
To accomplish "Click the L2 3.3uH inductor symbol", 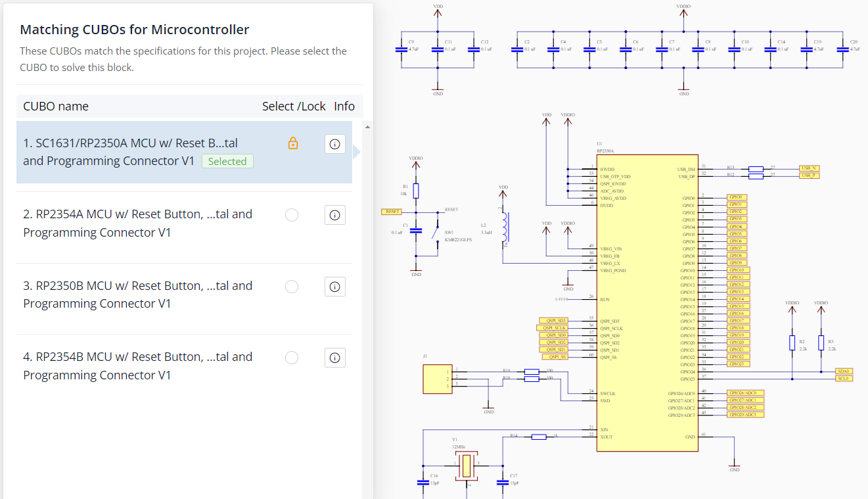I will [505, 227].
